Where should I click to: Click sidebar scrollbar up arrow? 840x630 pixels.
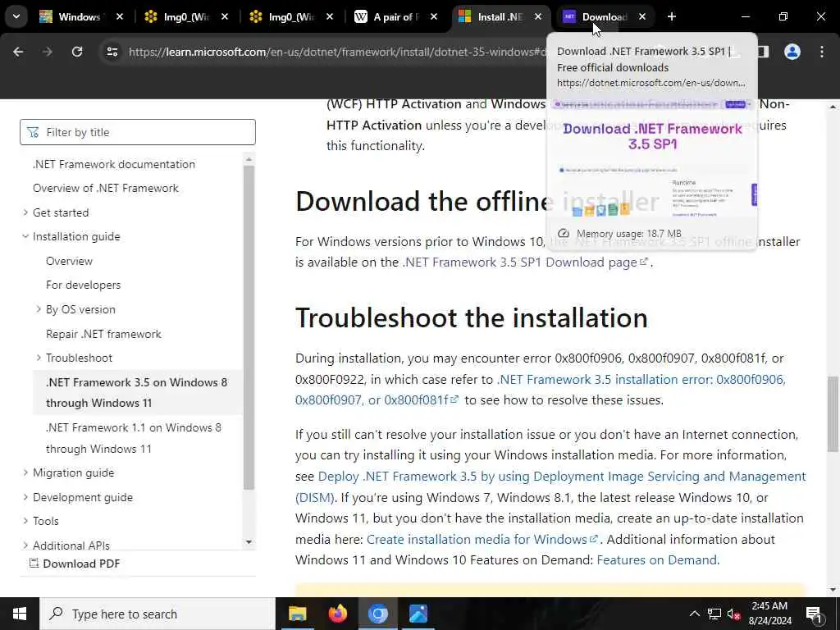pyautogui.click(x=249, y=159)
